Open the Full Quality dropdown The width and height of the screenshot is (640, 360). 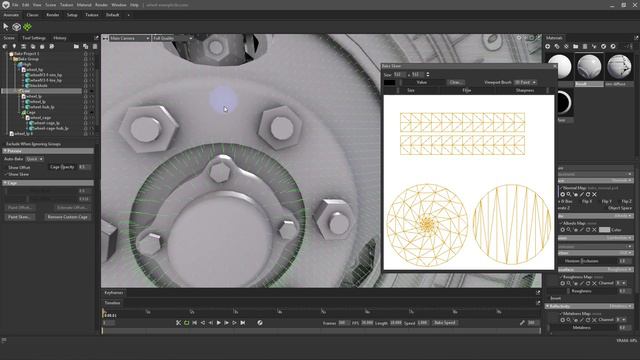(x=172, y=38)
